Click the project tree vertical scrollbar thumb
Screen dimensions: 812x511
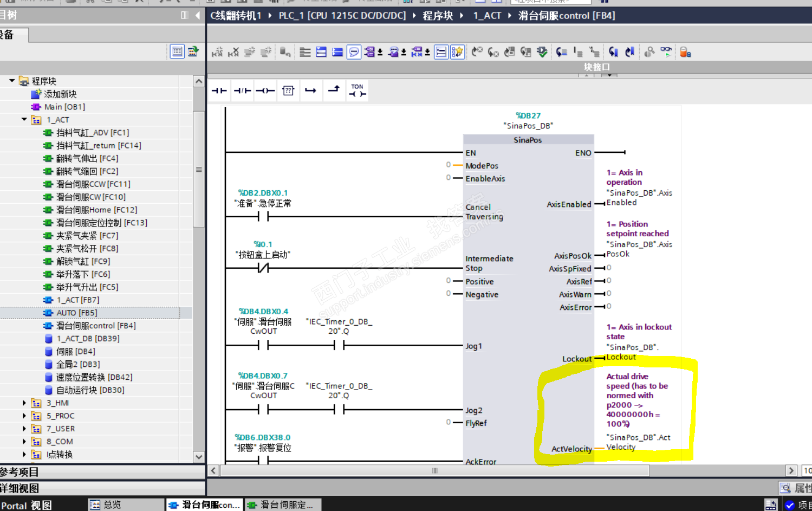(199, 170)
